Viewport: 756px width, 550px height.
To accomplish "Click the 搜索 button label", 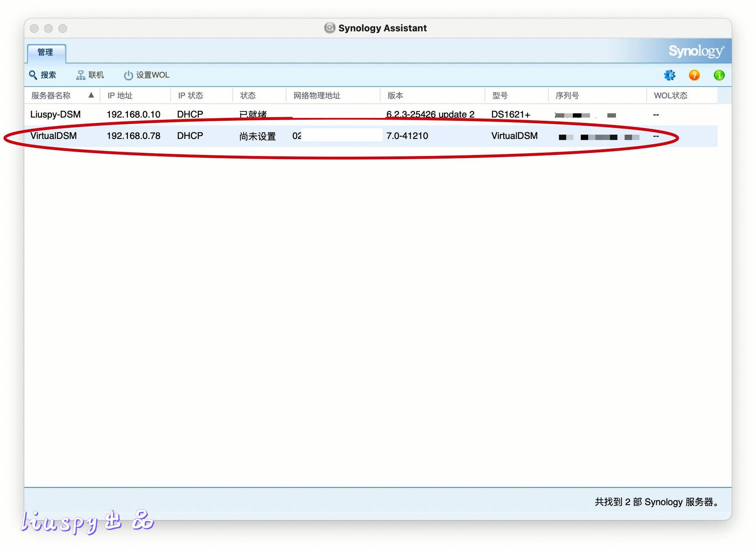I will point(48,75).
